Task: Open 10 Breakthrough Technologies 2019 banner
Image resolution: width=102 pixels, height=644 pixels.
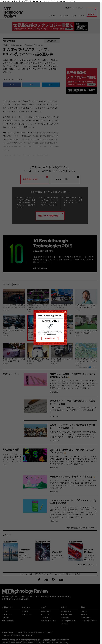Action: click(50, 254)
